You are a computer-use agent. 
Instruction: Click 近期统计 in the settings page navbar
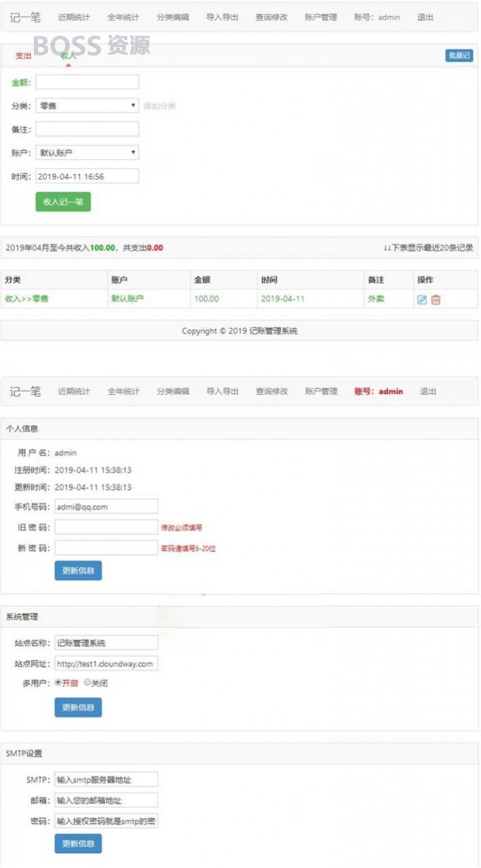[x=74, y=391]
